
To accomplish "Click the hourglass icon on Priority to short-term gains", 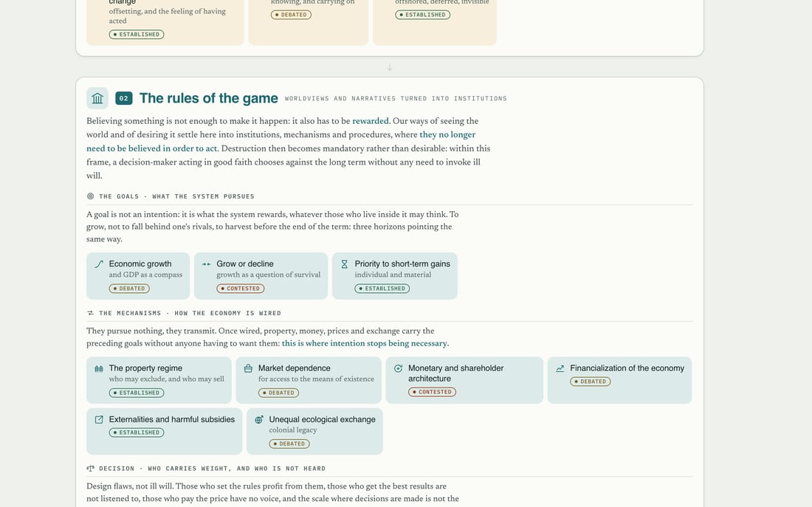I will click(x=345, y=264).
